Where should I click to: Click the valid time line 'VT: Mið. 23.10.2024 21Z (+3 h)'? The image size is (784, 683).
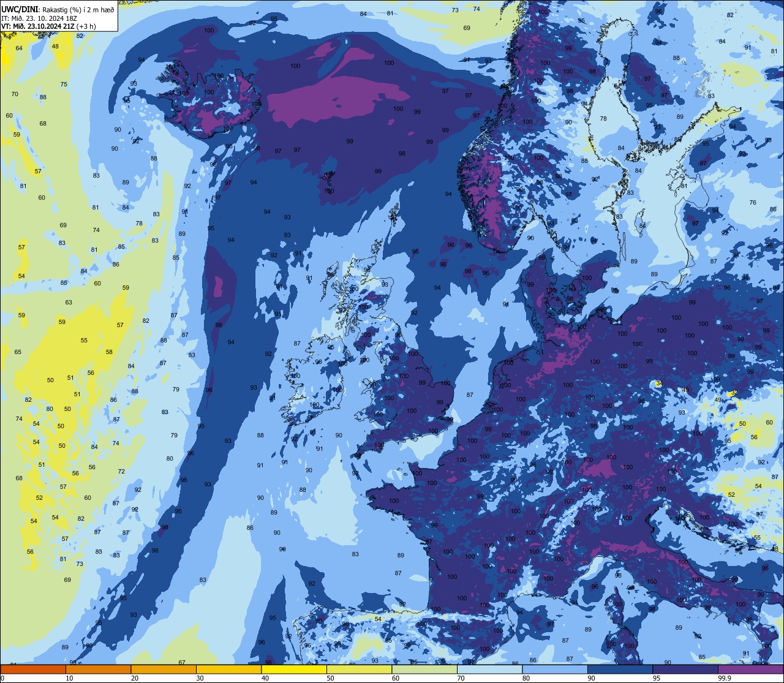(x=48, y=26)
